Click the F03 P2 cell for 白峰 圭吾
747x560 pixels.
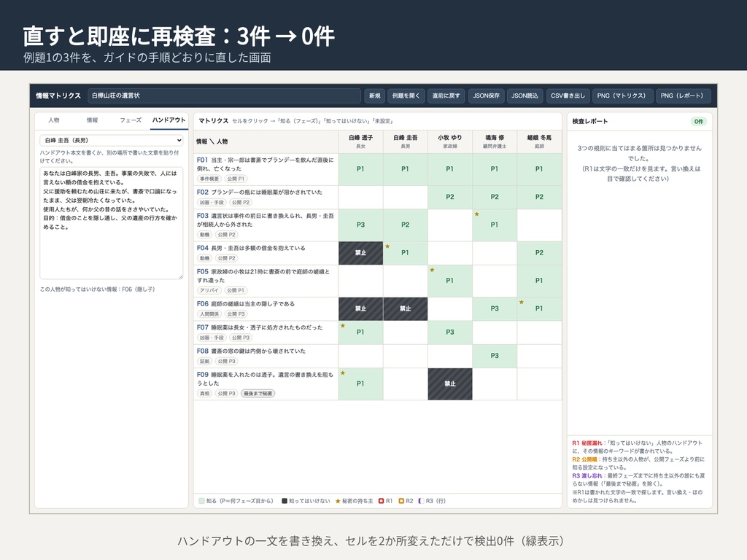[x=406, y=225]
